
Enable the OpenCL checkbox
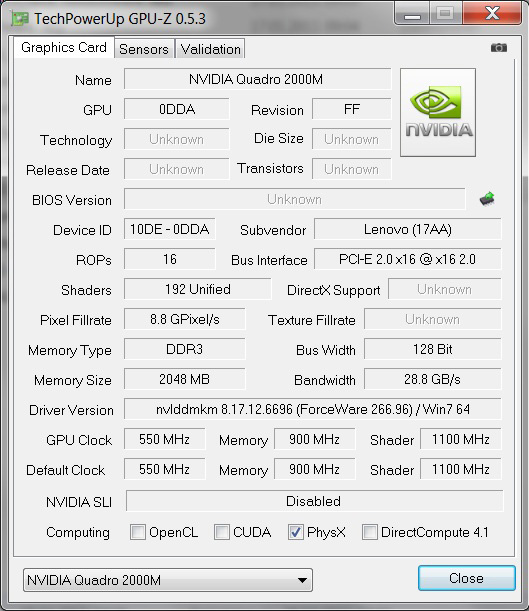(x=138, y=532)
